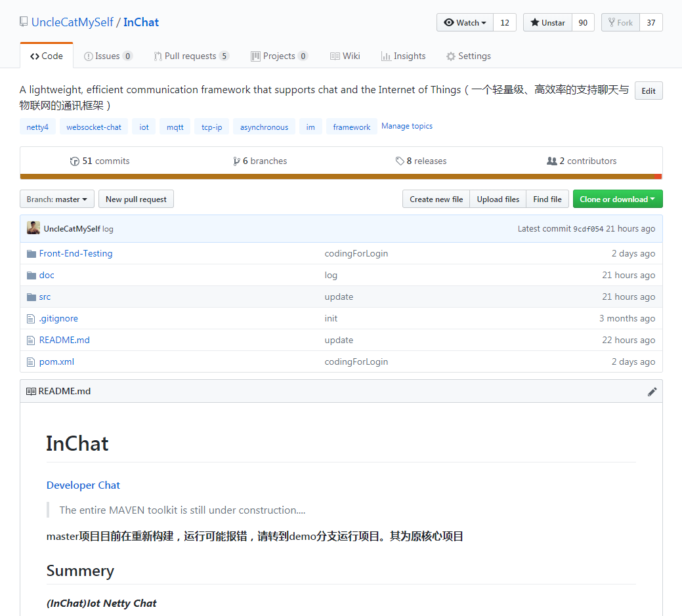The height and width of the screenshot is (616, 682).
Task: Click Upload files button
Action: 498,199
